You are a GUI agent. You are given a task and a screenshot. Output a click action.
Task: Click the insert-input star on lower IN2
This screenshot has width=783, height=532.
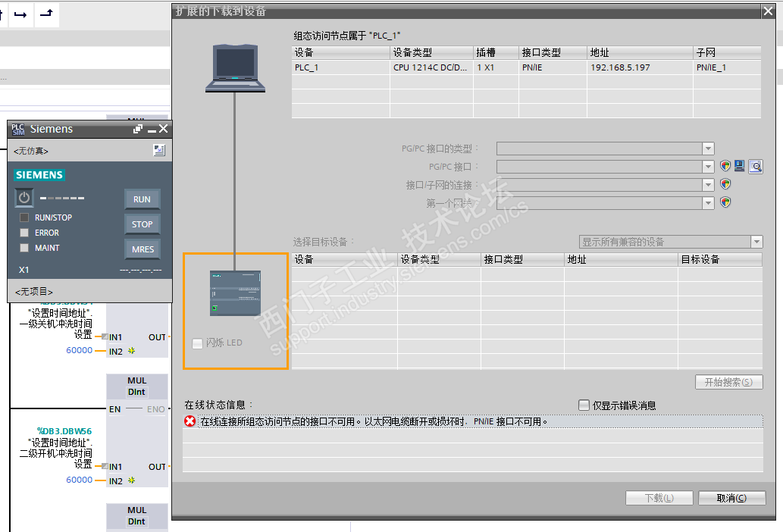(131, 480)
